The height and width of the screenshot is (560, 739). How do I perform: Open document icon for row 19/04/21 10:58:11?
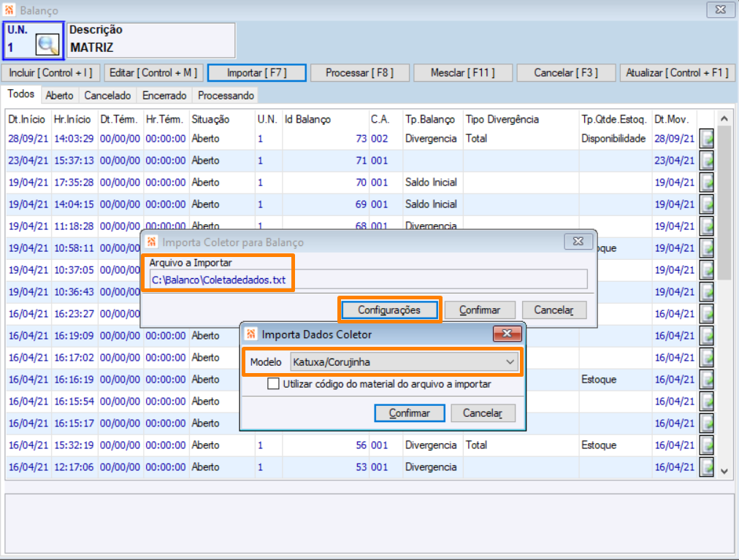click(706, 248)
